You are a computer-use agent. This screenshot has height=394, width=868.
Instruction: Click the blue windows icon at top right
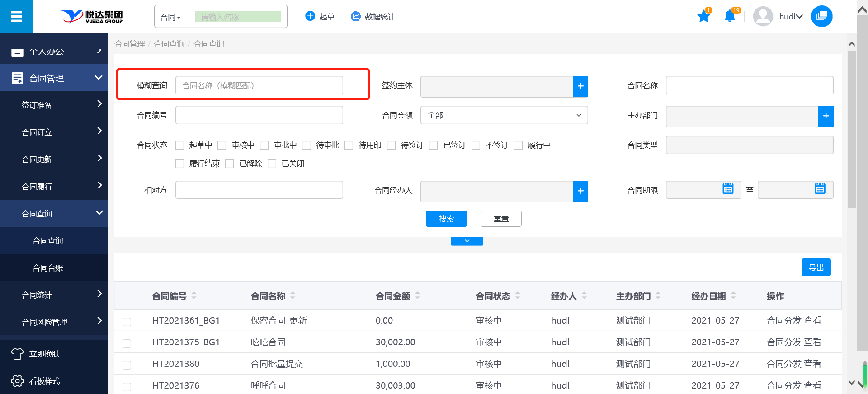click(821, 17)
